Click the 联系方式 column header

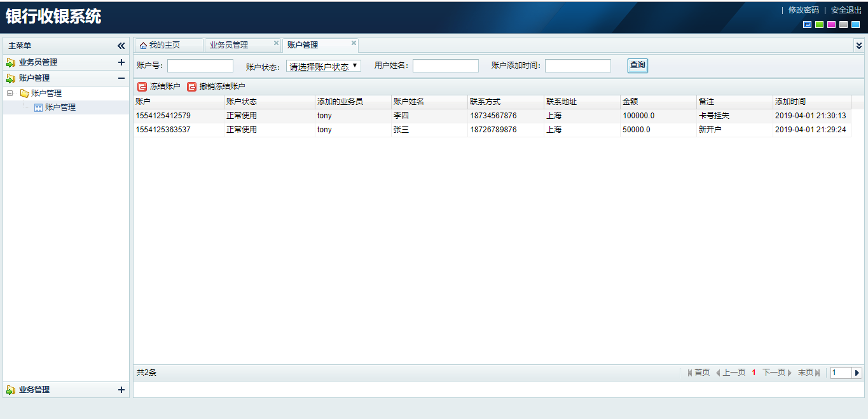coord(506,102)
